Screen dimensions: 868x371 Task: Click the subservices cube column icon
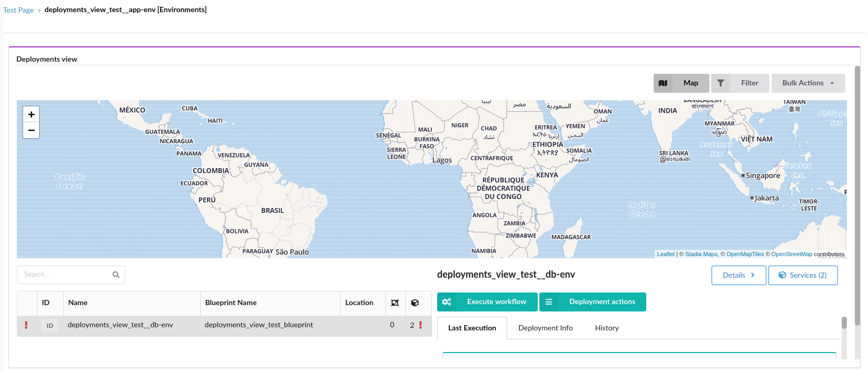415,303
